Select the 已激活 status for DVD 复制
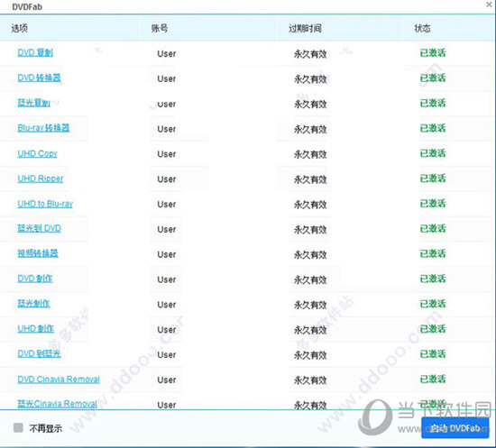The height and width of the screenshot is (448, 496). click(433, 52)
